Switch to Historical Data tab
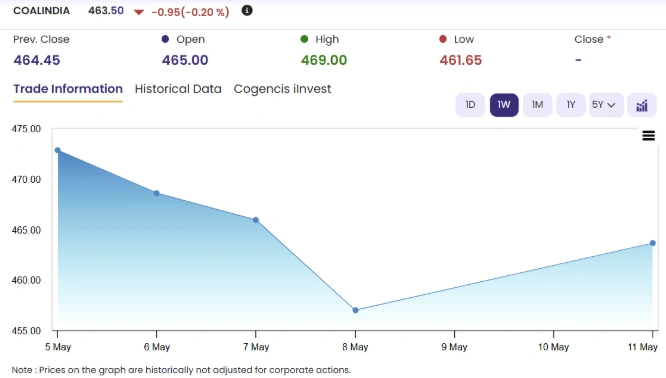This screenshot has width=666, height=378. point(178,89)
